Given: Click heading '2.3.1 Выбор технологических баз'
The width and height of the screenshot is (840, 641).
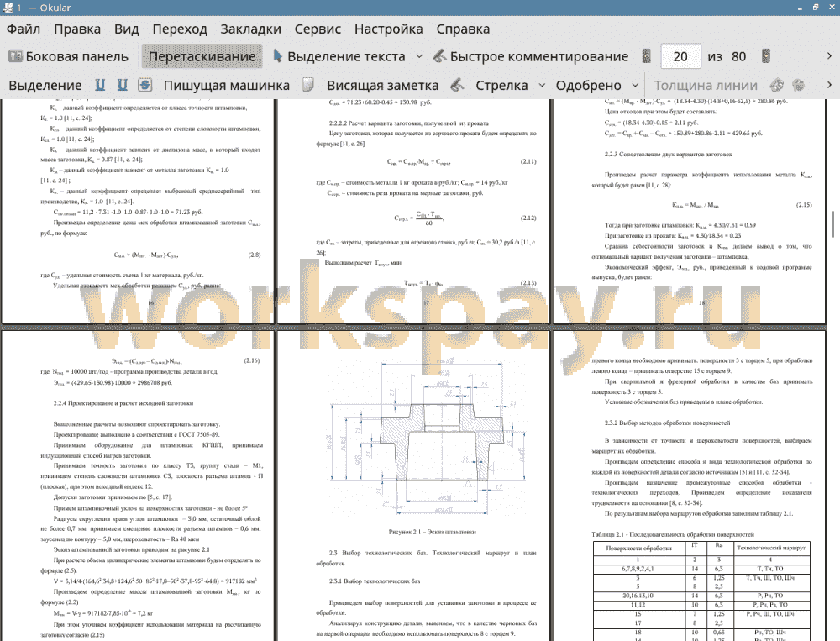Looking at the screenshot, I should click(375, 581).
